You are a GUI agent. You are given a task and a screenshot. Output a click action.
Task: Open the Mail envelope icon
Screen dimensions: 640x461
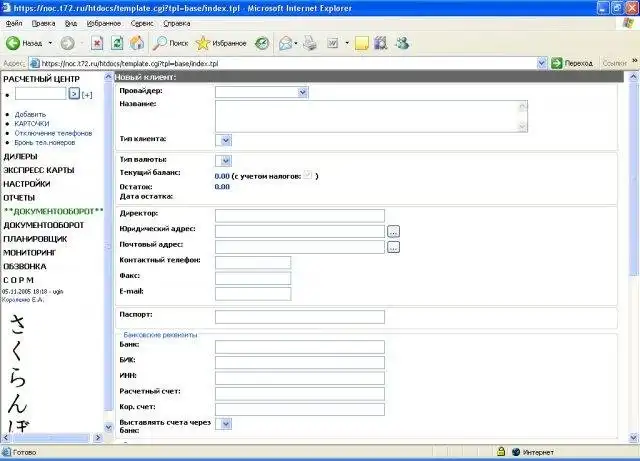[x=285, y=43]
